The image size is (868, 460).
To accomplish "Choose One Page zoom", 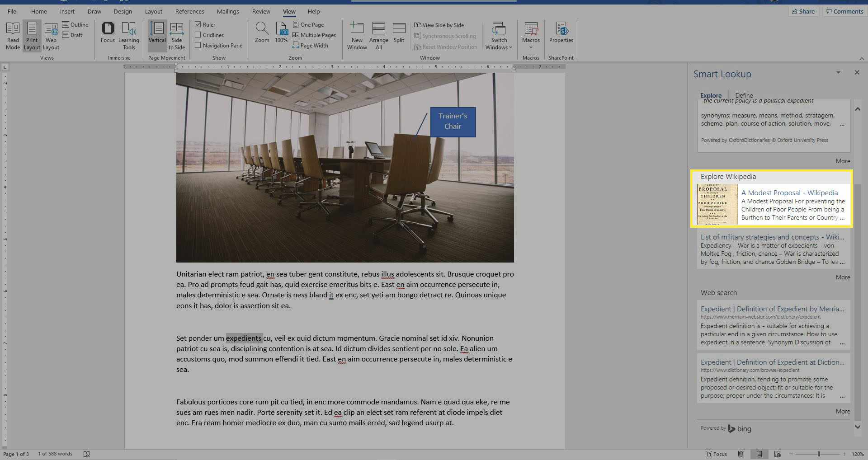I will [x=308, y=24].
